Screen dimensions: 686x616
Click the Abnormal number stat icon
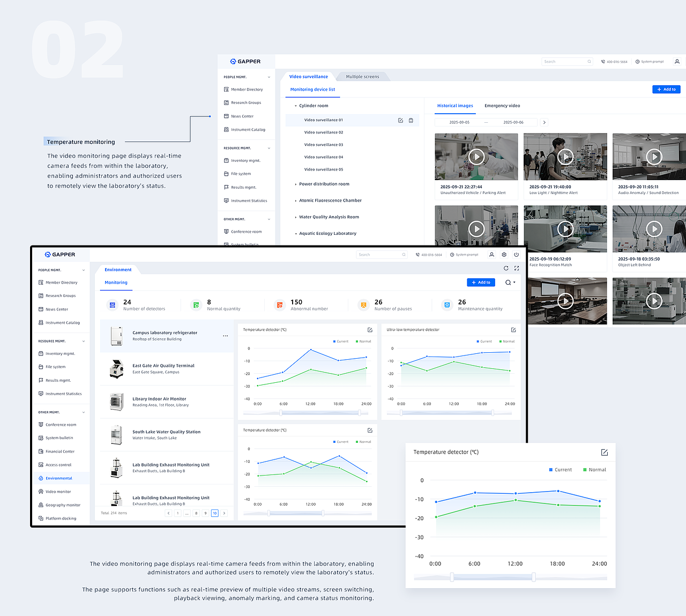(280, 305)
